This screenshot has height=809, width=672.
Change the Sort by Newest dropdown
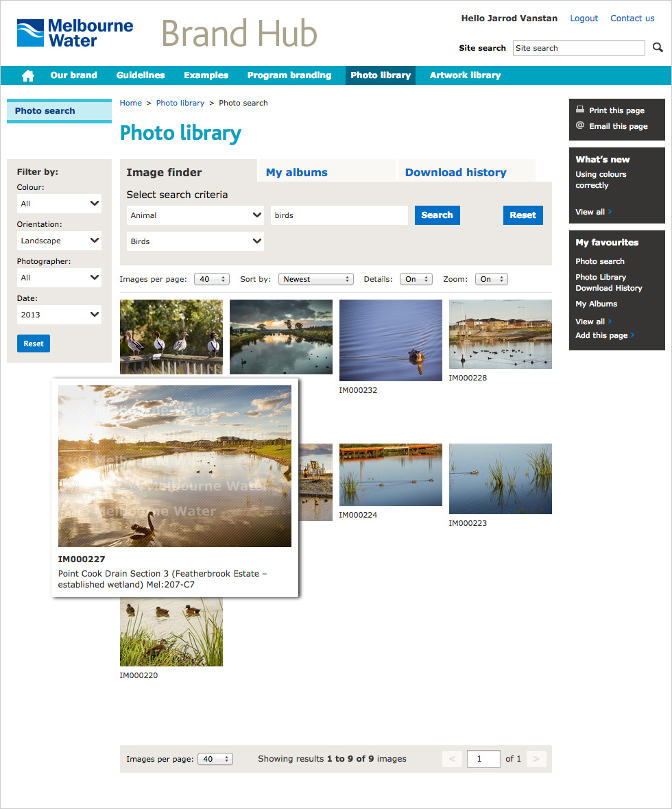(x=315, y=279)
